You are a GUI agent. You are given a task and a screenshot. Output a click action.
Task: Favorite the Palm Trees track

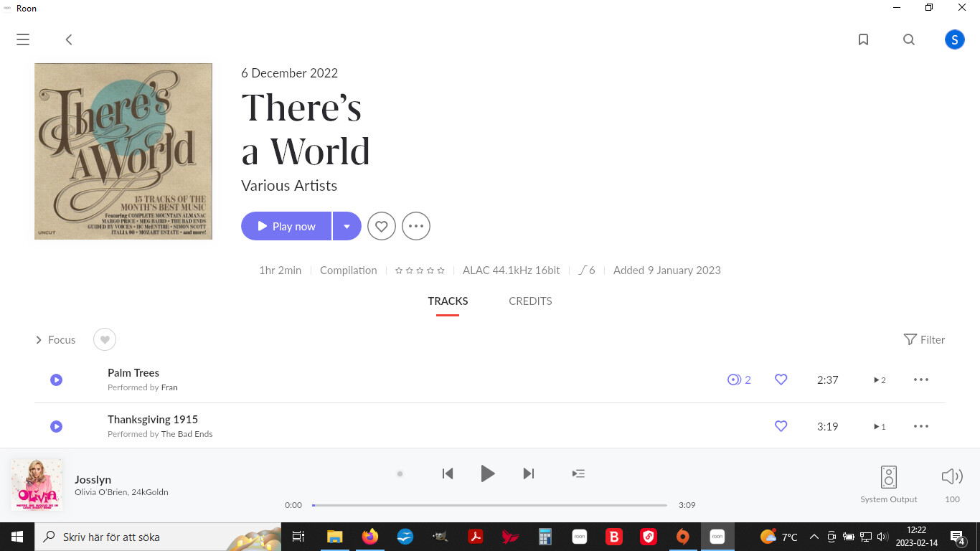[781, 380]
